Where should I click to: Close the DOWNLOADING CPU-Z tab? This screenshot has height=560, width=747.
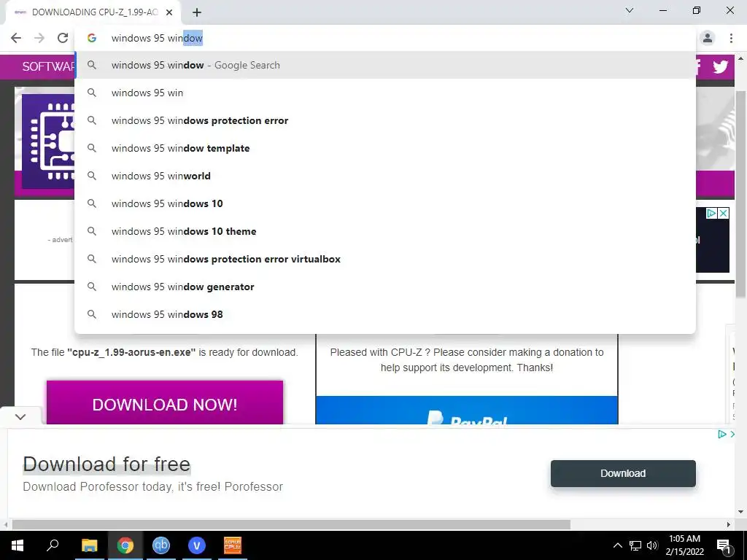coord(169,12)
